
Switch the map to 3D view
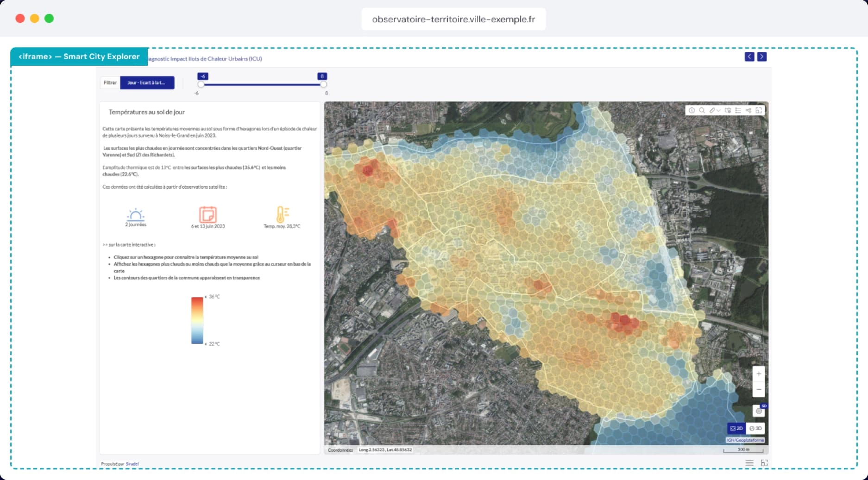click(x=755, y=428)
